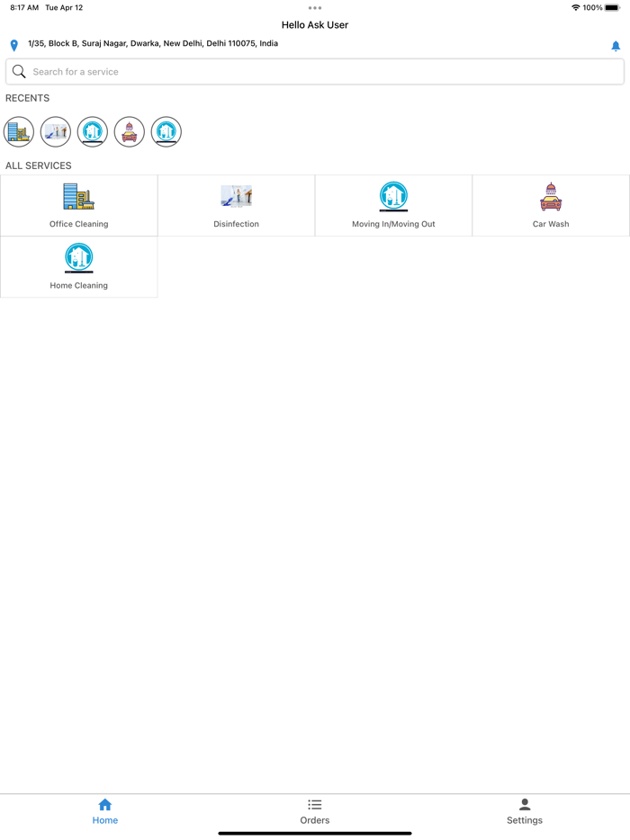
Task: Tap the Wi-Fi status icon
Action: click(576, 7)
